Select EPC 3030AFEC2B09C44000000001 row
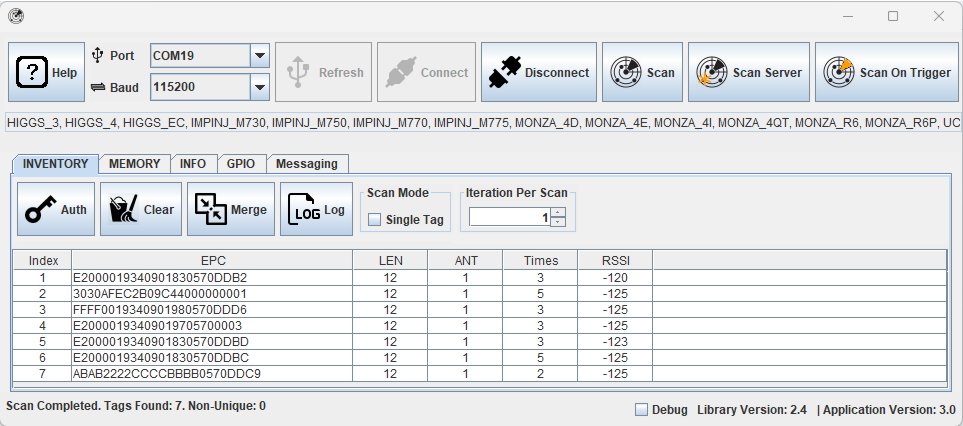This screenshot has height=426, width=963. point(480,294)
